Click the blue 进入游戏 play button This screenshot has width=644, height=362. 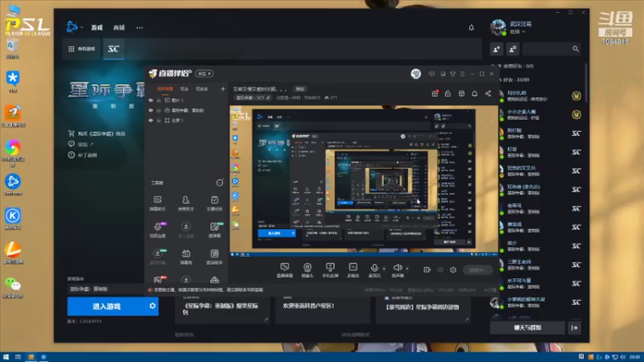107,306
